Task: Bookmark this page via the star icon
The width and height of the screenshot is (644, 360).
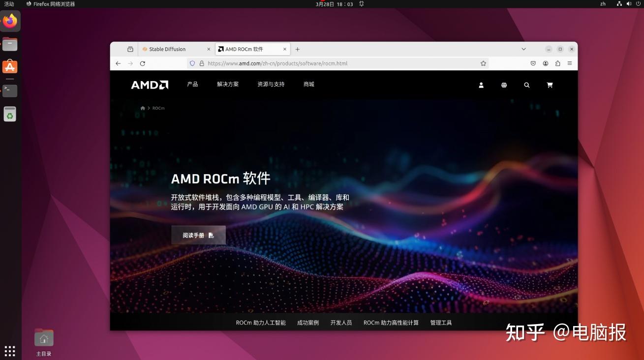Action: coord(483,63)
